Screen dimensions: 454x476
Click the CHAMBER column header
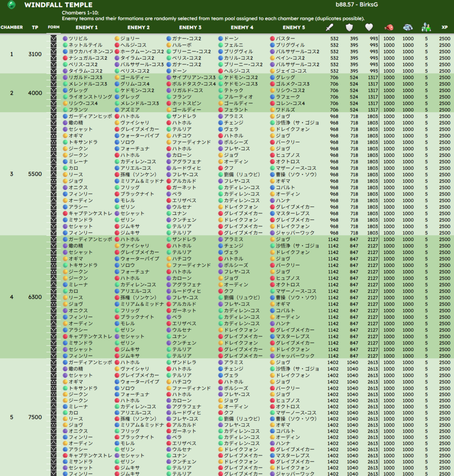coord(11,27)
